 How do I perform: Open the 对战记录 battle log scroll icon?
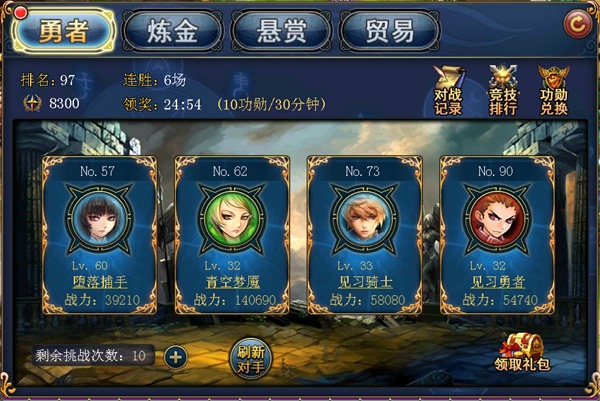(x=448, y=90)
